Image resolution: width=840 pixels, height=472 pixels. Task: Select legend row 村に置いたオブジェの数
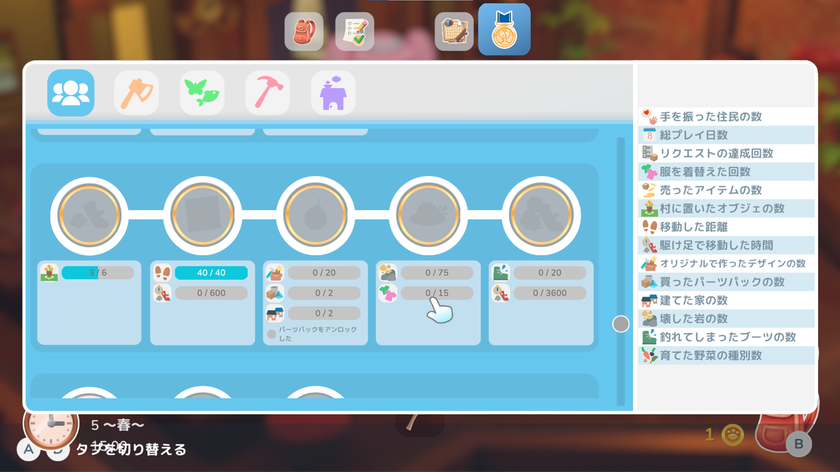tap(726, 208)
